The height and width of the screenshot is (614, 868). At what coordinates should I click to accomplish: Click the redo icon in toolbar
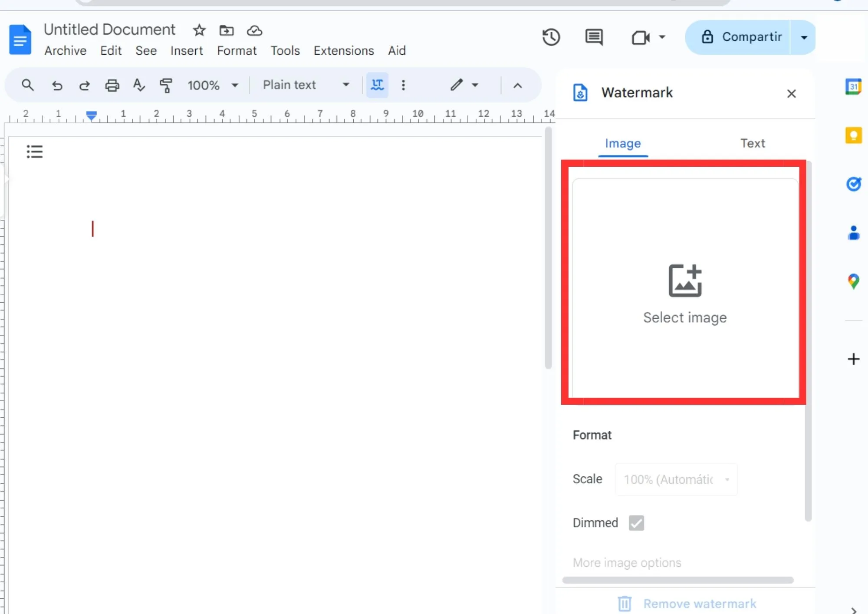(84, 85)
